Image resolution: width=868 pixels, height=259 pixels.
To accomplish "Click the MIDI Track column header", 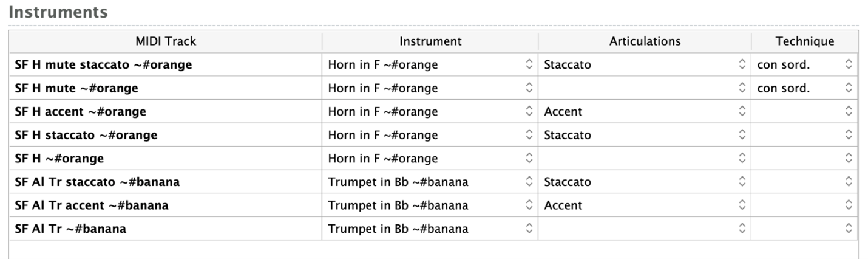I will [166, 41].
